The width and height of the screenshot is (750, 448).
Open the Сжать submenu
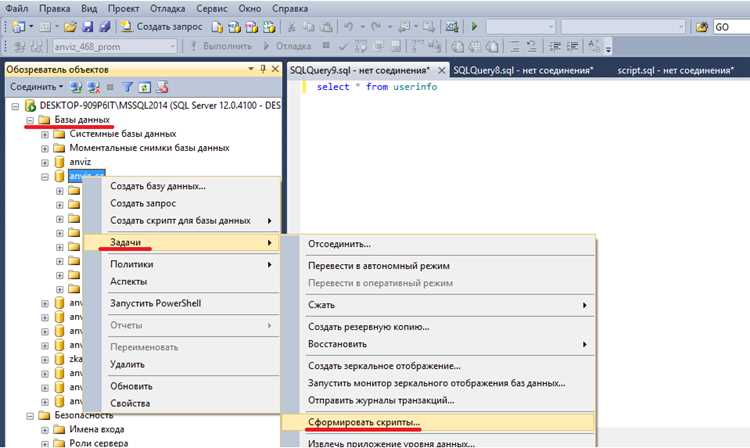438,305
